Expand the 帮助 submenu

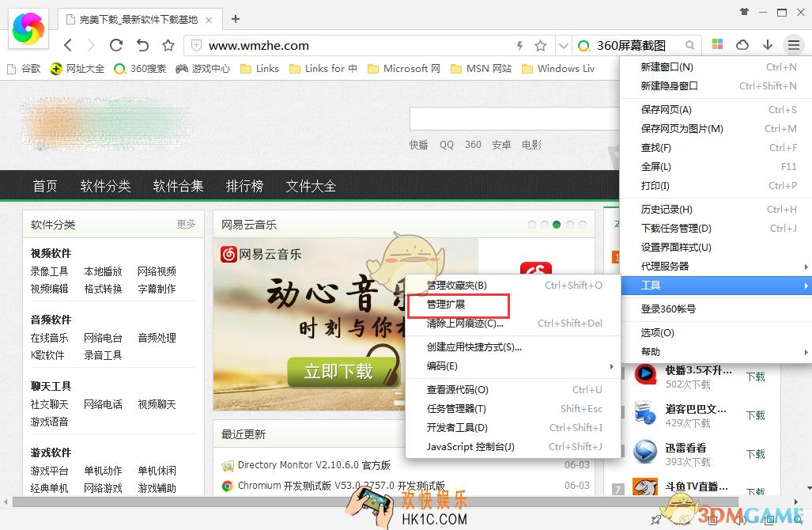point(716,352)
